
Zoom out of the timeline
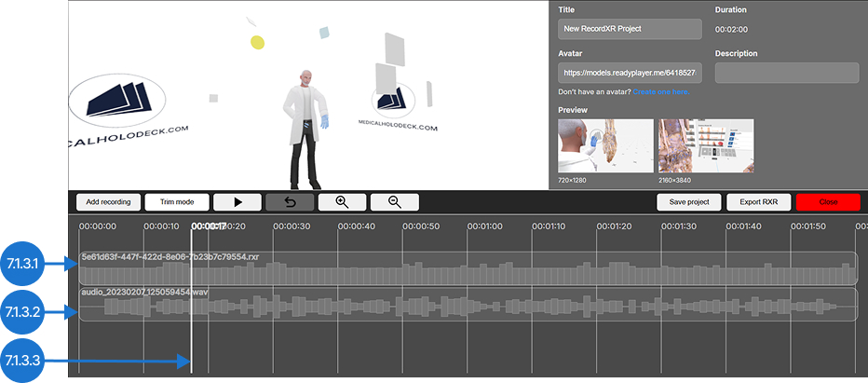coord(394,201)
